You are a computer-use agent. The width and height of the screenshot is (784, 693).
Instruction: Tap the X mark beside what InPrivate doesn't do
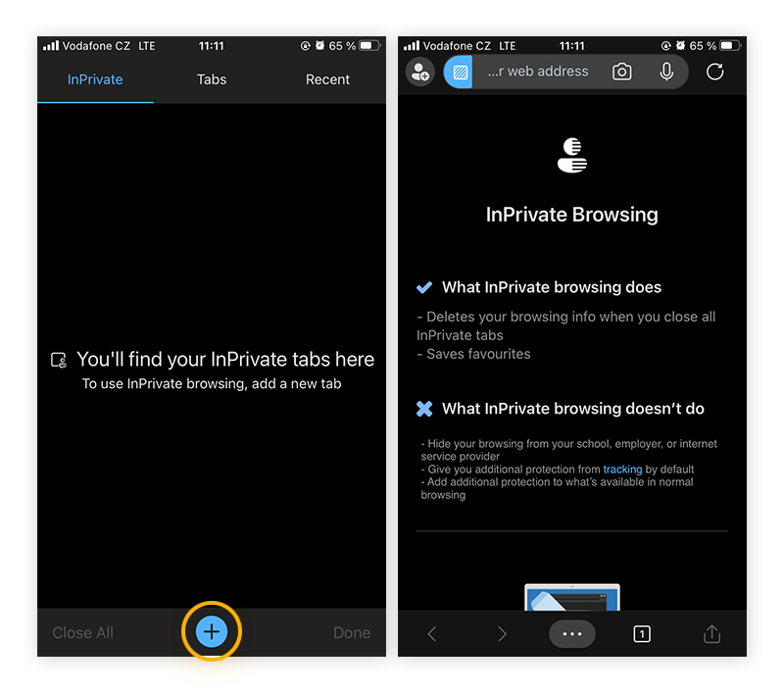425,409
